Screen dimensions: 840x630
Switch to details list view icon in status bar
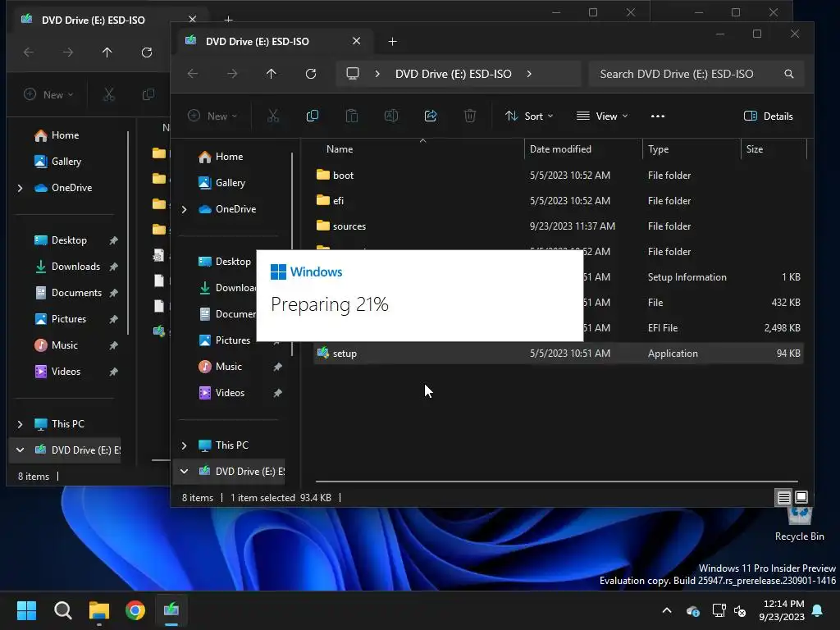(x=783, y=498)
